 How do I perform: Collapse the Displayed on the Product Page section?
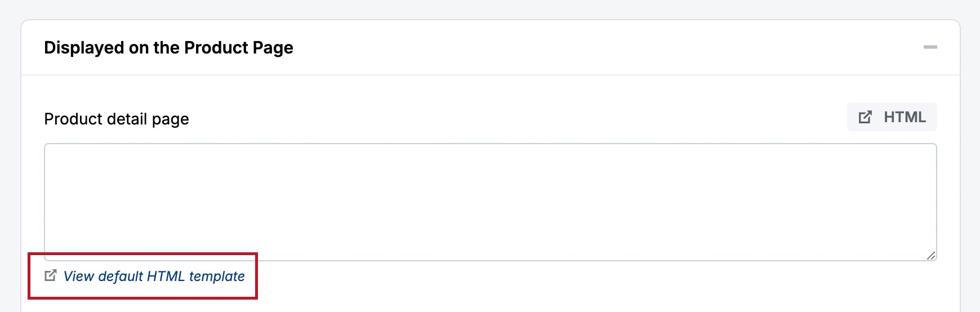click(930, 47)
